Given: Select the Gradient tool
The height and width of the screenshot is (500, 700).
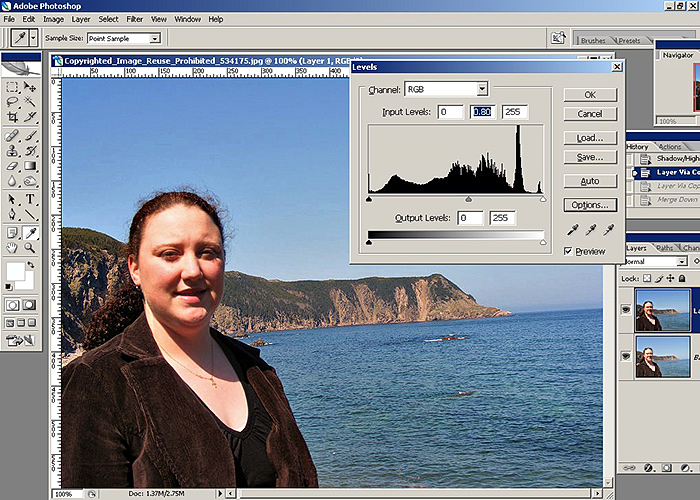Looking at the screenshot, I should click(x=30, y=166).
